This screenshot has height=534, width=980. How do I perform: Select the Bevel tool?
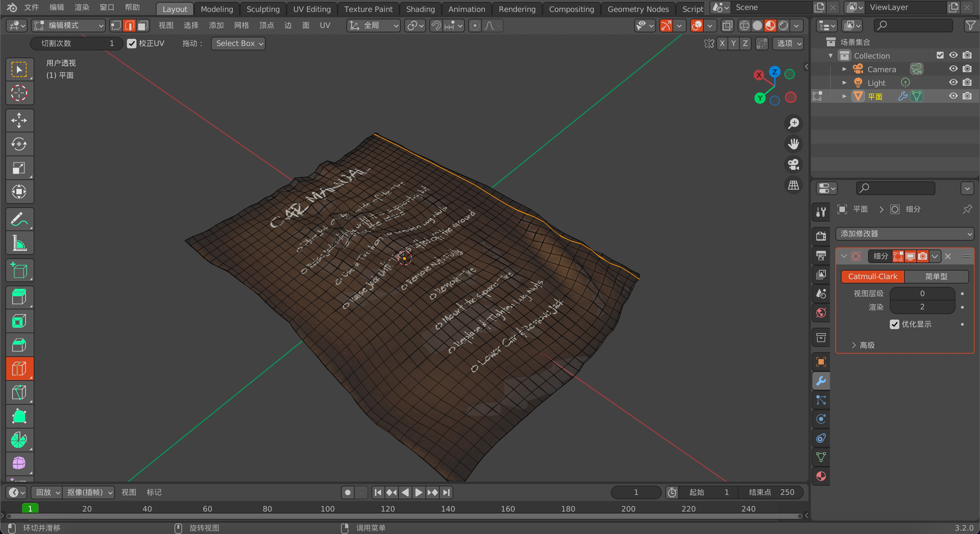tap(19, 345)
